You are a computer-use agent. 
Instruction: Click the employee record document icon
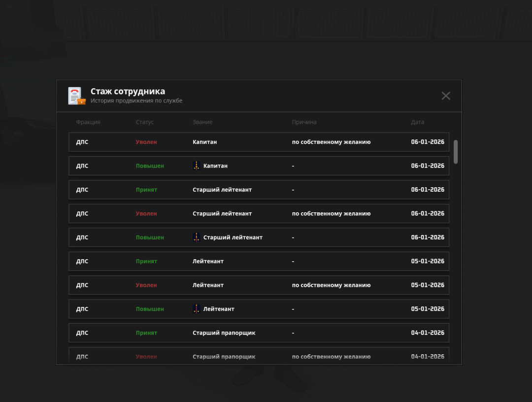click(x=77, y=96)
